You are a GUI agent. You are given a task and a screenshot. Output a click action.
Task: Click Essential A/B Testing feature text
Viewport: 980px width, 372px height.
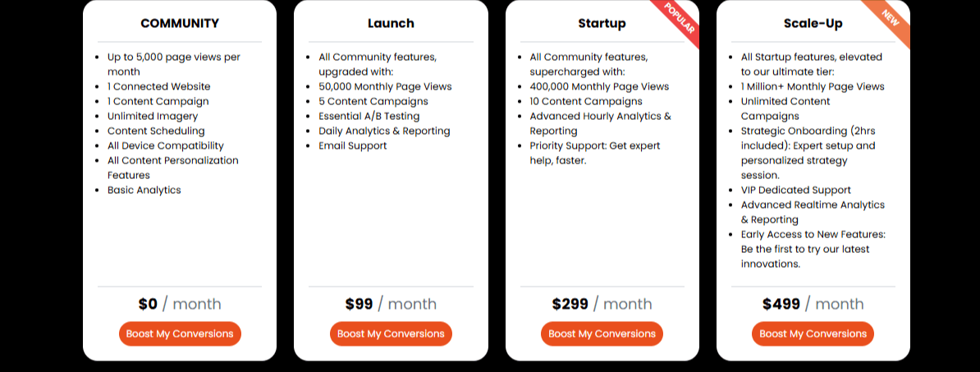click(x=369, y=117)
